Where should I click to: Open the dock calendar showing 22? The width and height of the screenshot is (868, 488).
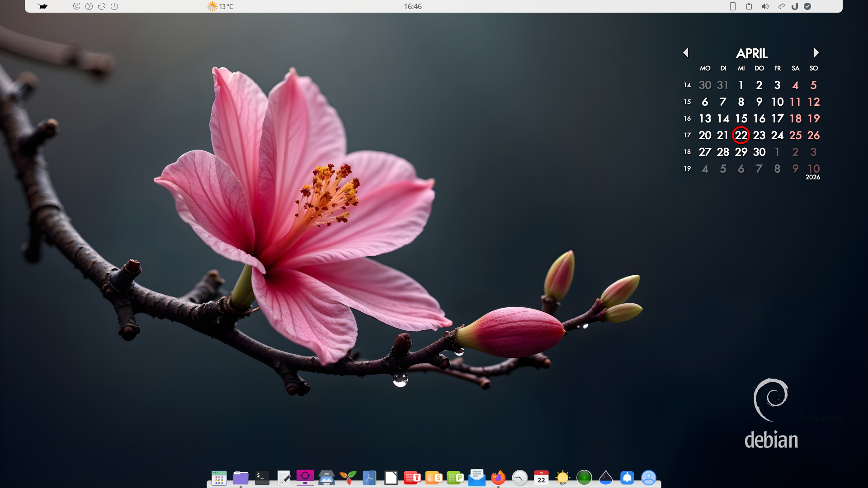[x=541, y=478]
